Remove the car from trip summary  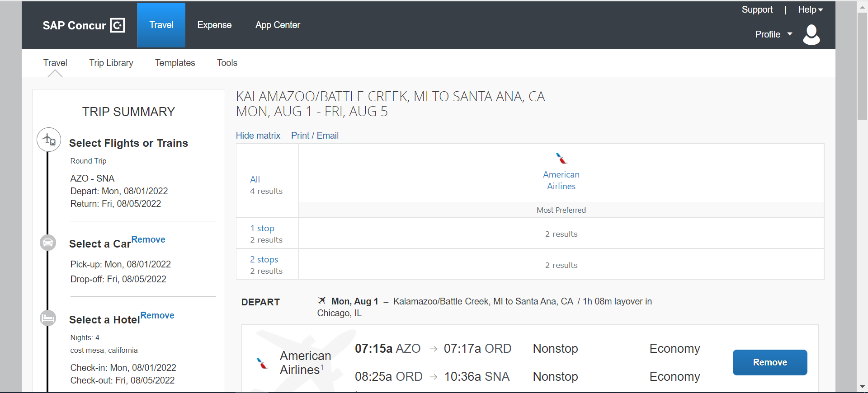point(148,239)
